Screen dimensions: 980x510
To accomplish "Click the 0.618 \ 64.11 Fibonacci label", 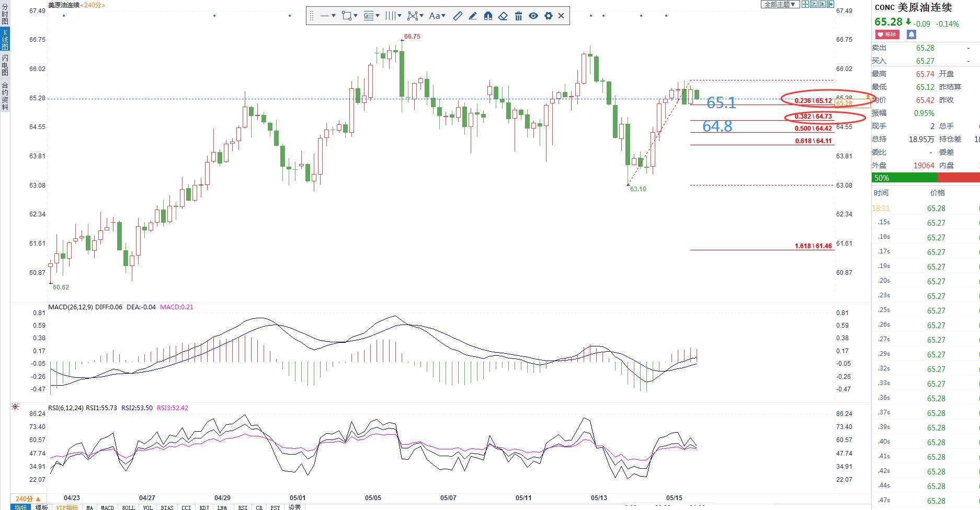I will coord(813,141).
